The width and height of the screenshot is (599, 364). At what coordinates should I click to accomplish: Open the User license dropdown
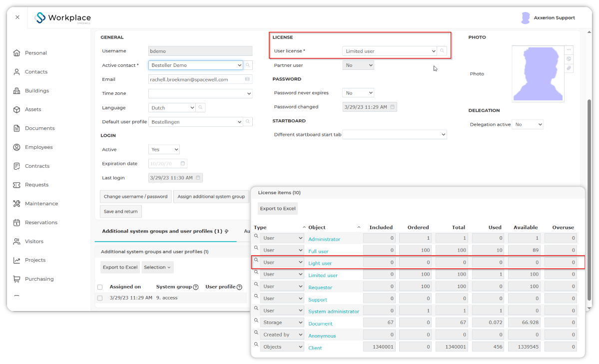point(390,51)
